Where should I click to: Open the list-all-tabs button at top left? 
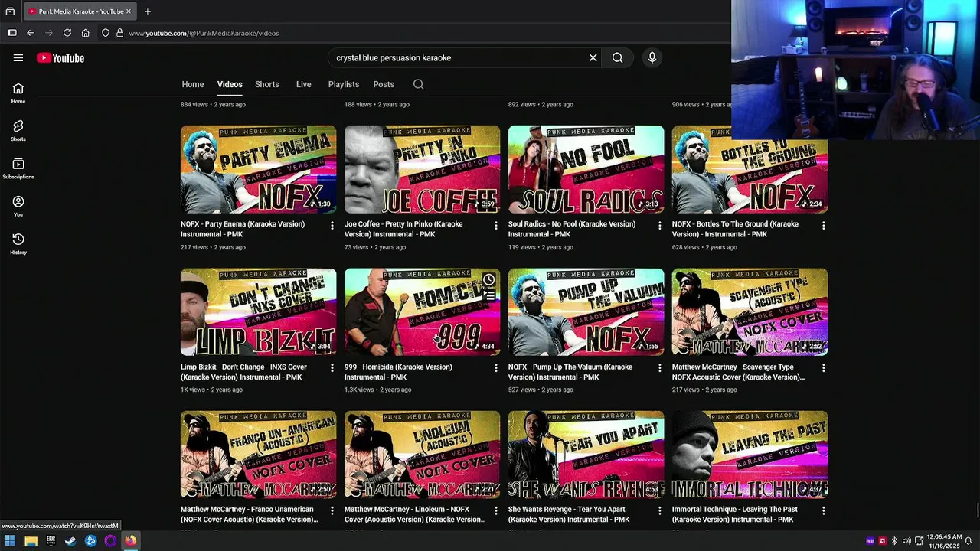[10, 11]
